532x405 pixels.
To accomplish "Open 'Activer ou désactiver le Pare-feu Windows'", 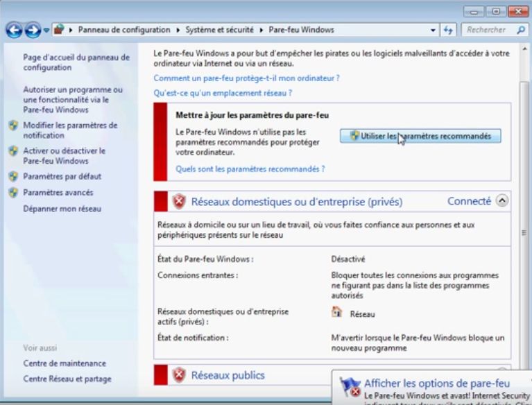I will [64, 156].
